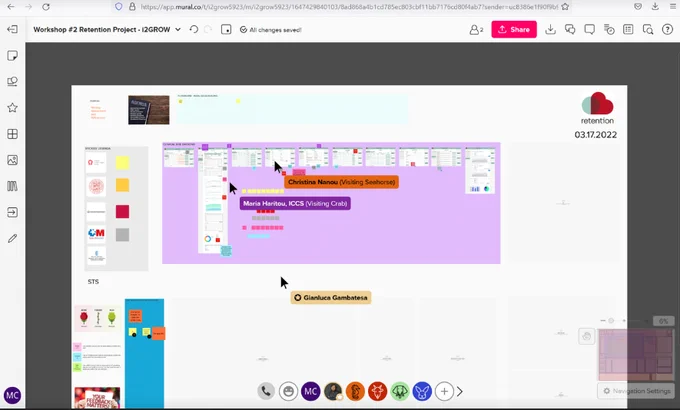
Task: Open the images tool in the sidebar
Action: coord(12,160)
